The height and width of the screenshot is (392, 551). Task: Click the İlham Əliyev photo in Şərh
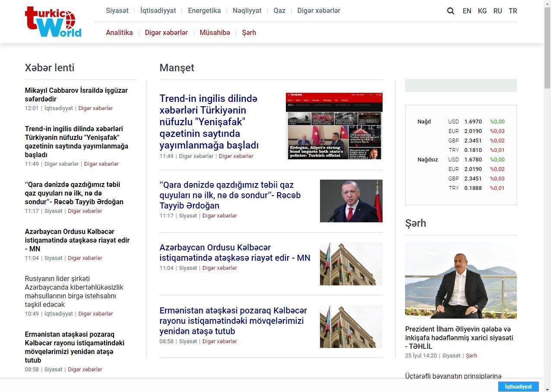(461, 280)
